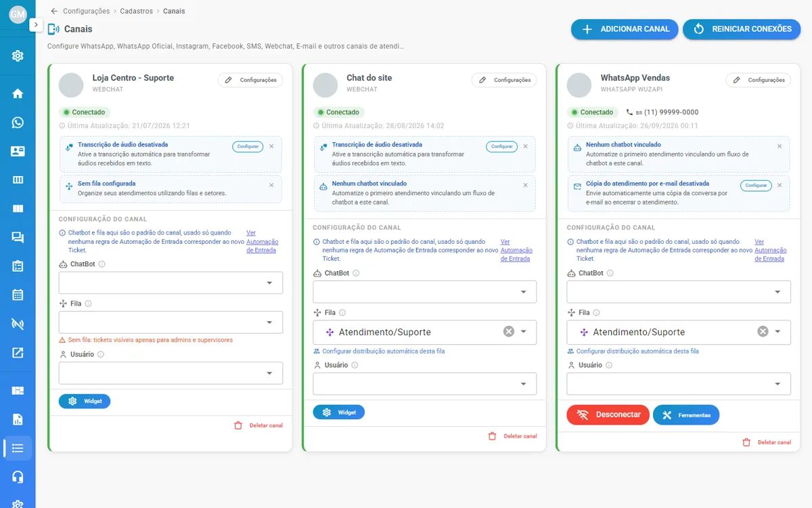Open the crossed-out signal icon in the sidebar
The image size is (812, 508).
[18, 324]
